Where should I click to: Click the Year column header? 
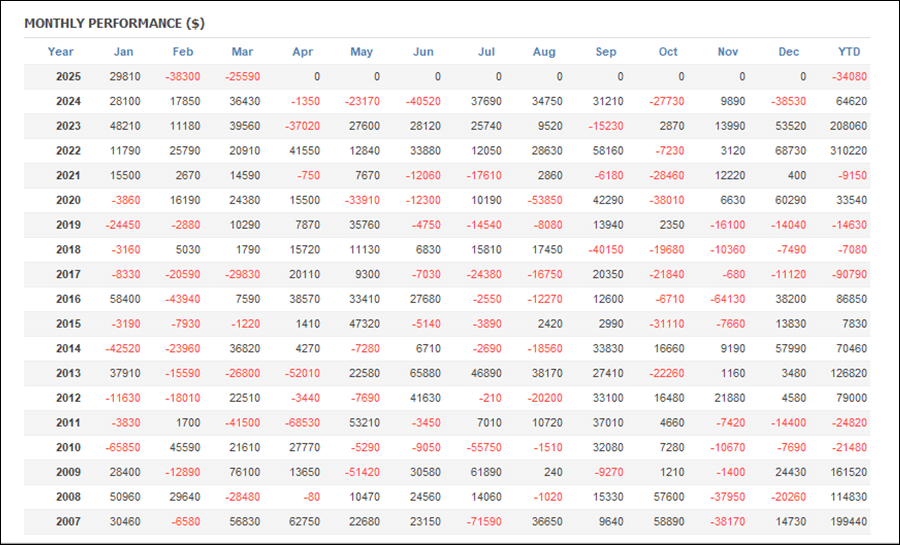[60, 52]
